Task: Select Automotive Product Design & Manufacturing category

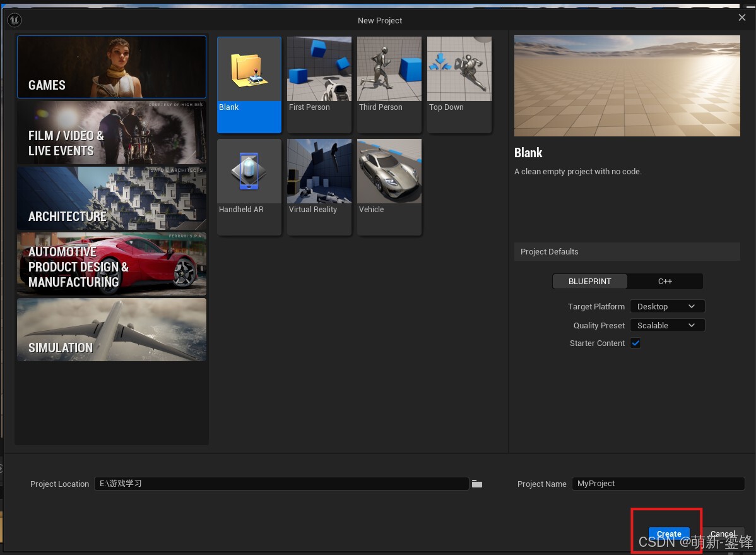Action: coord(111,264)
